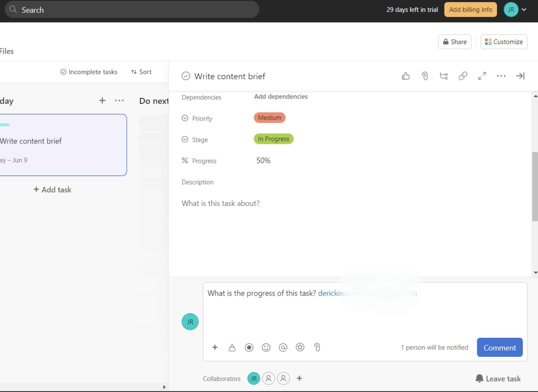
Task: Open text formatting options in comment
Action: pyautogui.click(x=232, y=347)
